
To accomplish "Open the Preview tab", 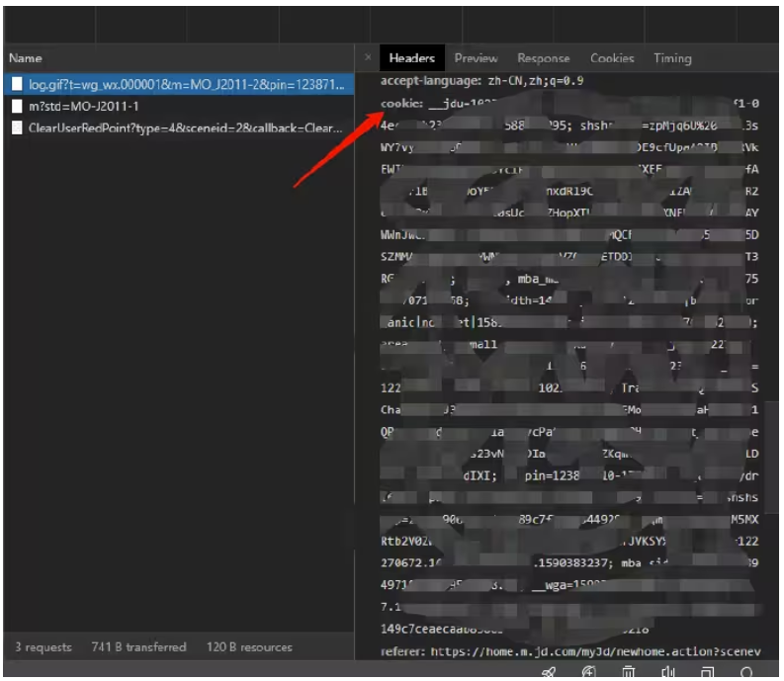I will coord(476,58).
